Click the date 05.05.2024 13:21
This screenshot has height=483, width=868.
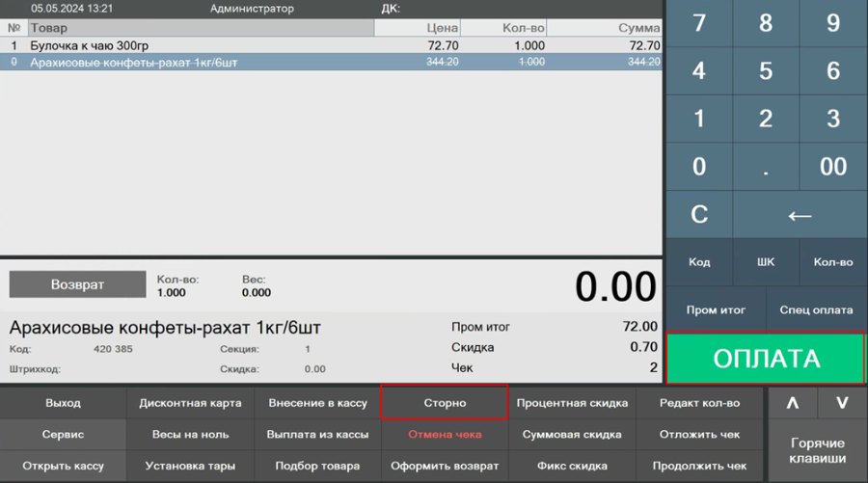click(72, 9)
